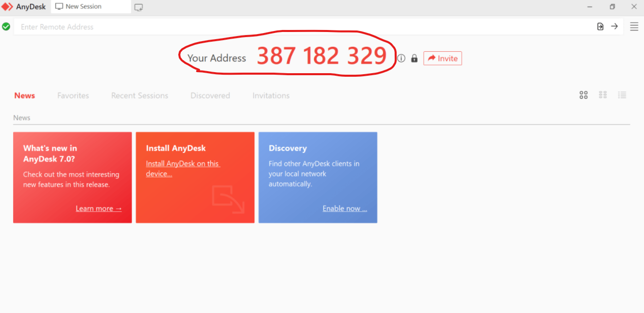Open a new session with the monitor icon

click(x=138, y=7)
